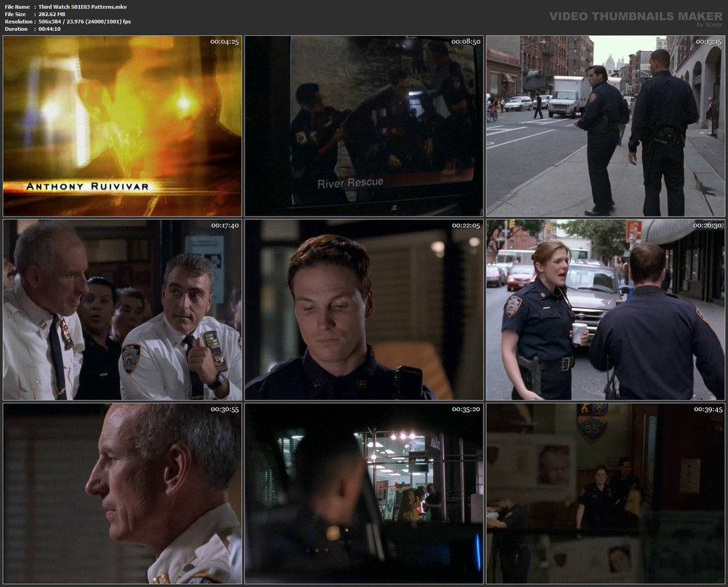Click the 00:04:25 timestamp label

point(225,42)
